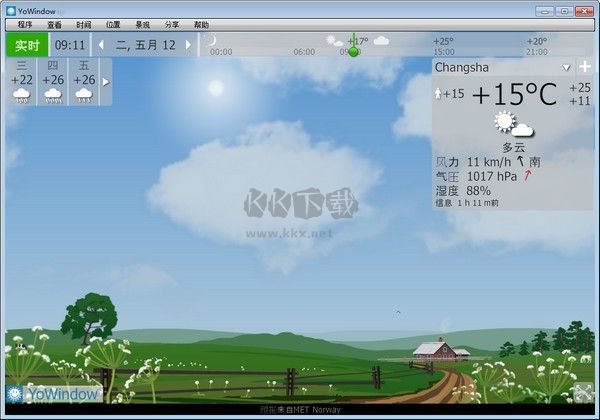Click the date 二, 五月 12
Screen dimensions: 600x420
(145, 45)
